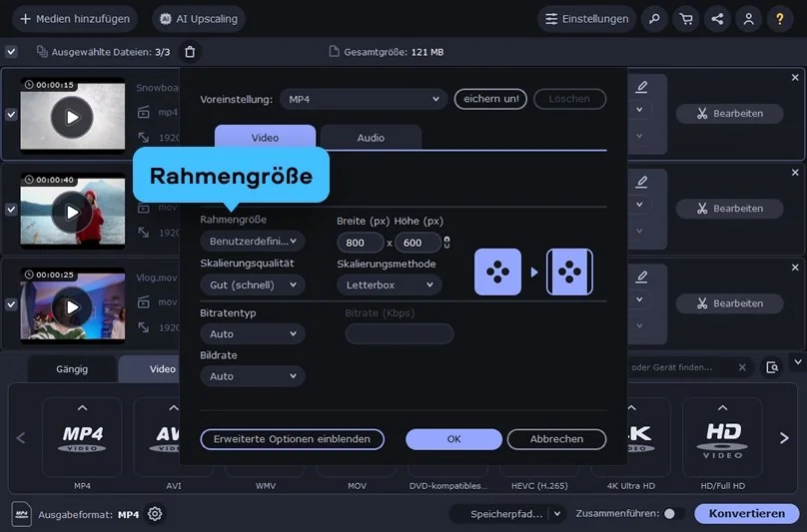Uncheck the 00:00:15 video checkbox
Viewport: 807px width, 532px height.
click(11, 114)
